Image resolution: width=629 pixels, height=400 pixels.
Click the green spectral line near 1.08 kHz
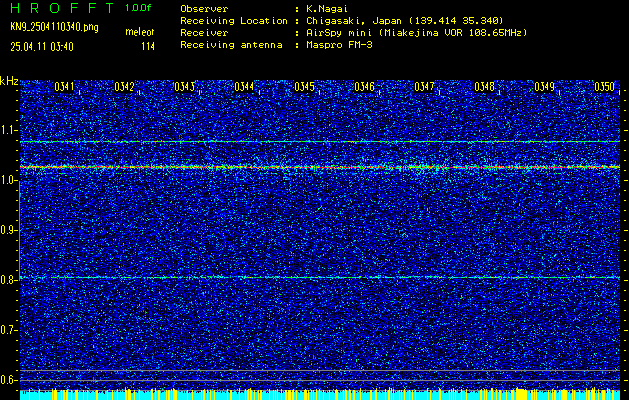tap(320, 142)
